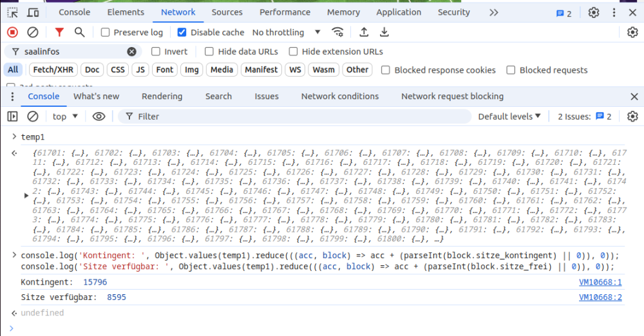Check the Hide data URLs option
This screenshot has width=644, height=336.
(x=209, y=51)
